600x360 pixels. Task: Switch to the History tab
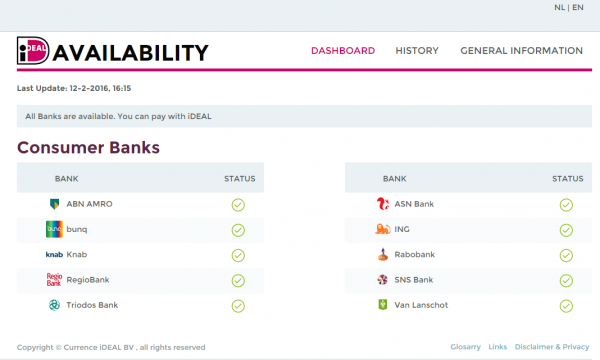point(417,50)
